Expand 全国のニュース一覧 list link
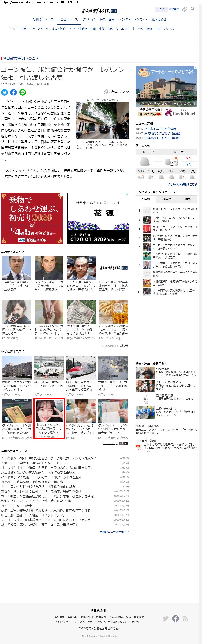The width and height of the screenshot is (202, 644). click(114, 532)
